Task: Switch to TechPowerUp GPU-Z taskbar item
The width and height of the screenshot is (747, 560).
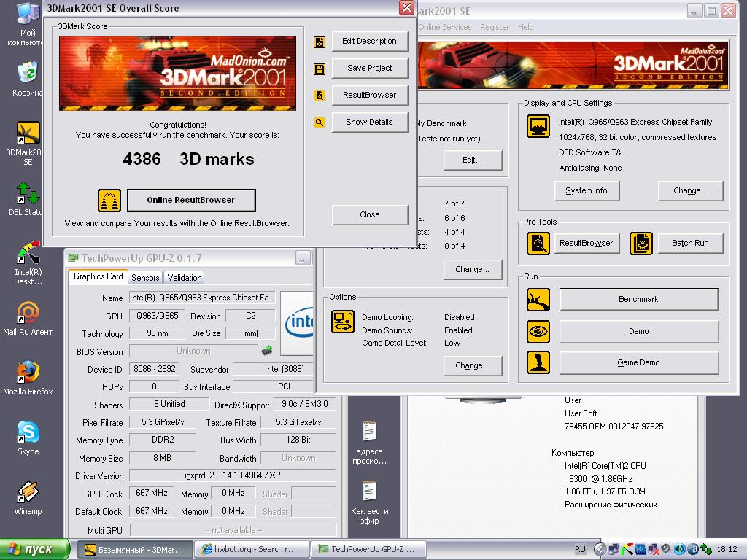Action: 368,550
